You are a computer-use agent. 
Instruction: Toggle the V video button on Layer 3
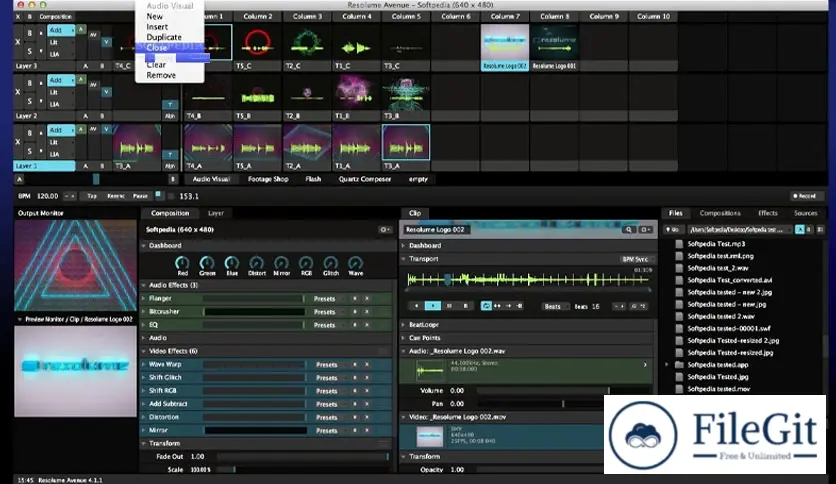[x=106, y=42]
